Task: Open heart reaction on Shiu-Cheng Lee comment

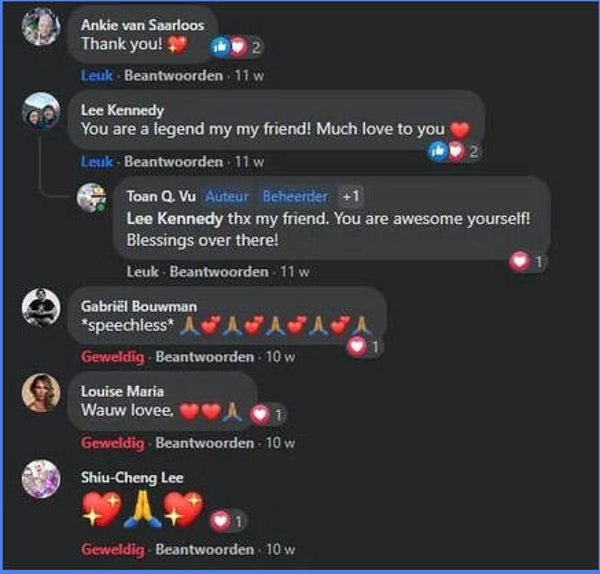Action: tap(227, 521)
